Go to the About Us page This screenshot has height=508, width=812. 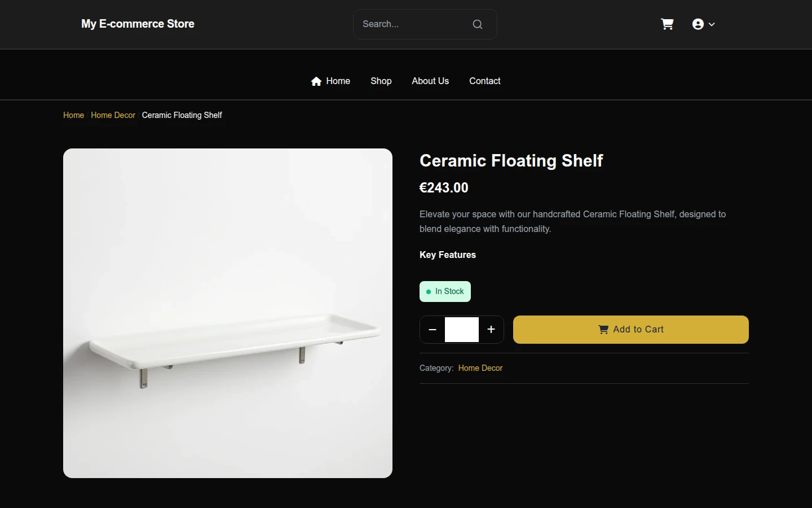point(430,81)
